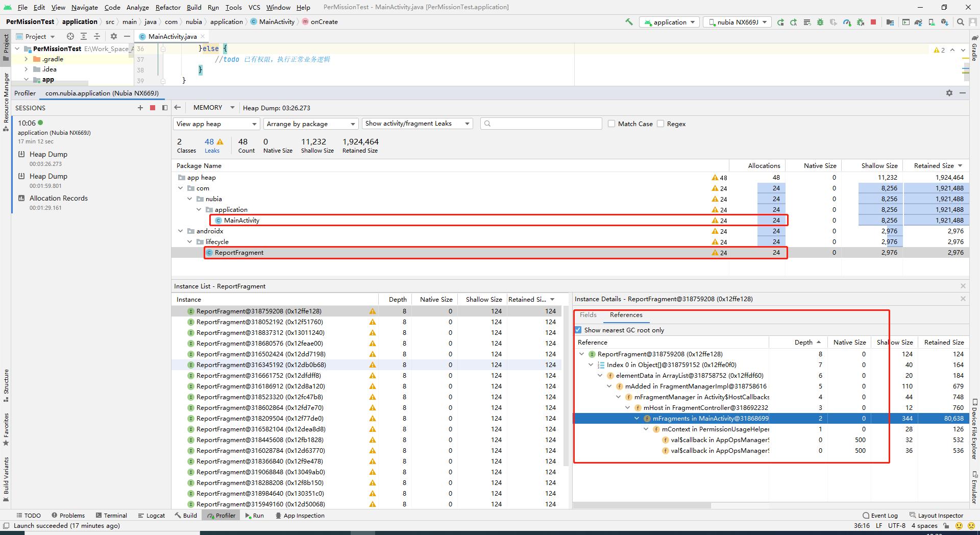Stop the current profiling session
The height and width of the screenshot is (535, 980).
152,108
